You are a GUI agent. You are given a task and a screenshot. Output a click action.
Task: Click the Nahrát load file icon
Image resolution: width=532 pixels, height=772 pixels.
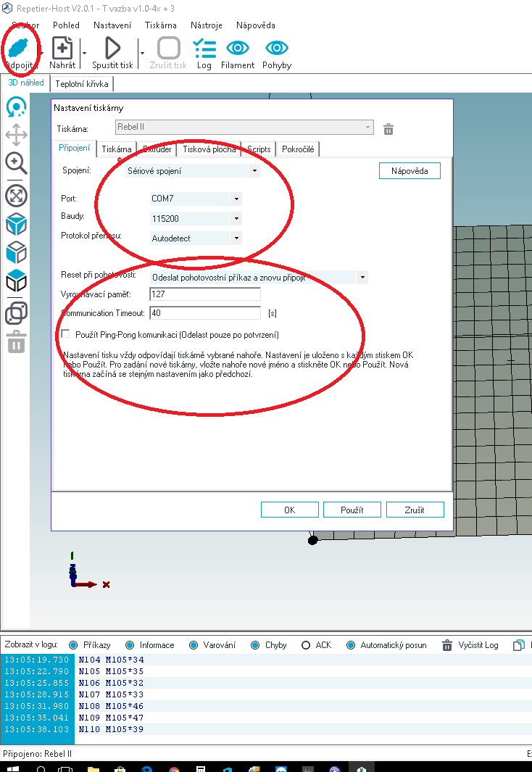(x=62, y=48)
